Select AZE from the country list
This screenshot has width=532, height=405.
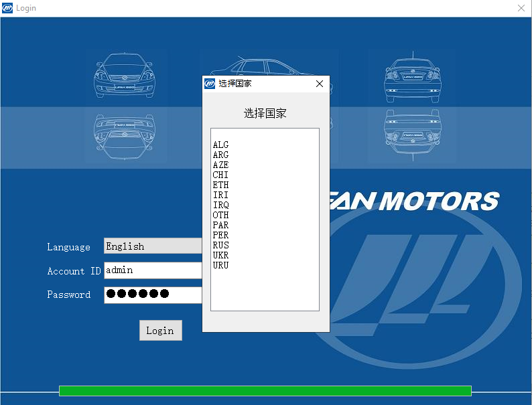220,165
